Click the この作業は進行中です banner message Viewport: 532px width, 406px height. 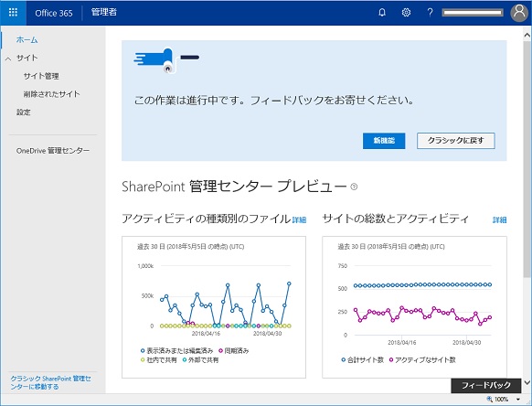pyautogui.click(x=274, y=101)
